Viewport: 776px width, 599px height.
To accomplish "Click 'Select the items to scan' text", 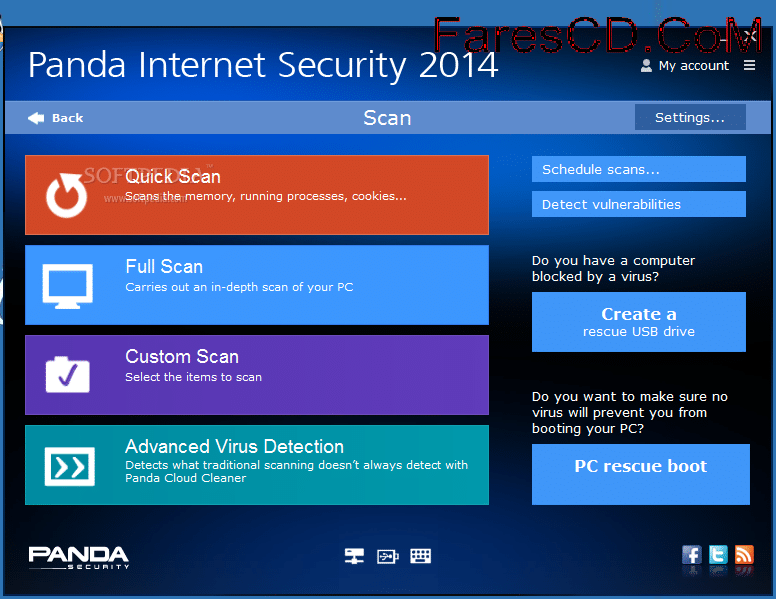I will click(194, 377).
